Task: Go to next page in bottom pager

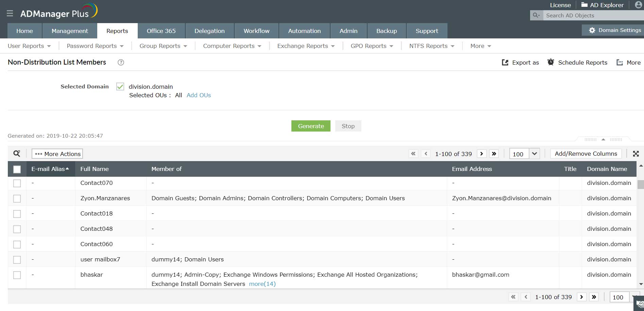Action: coord(581,297)
